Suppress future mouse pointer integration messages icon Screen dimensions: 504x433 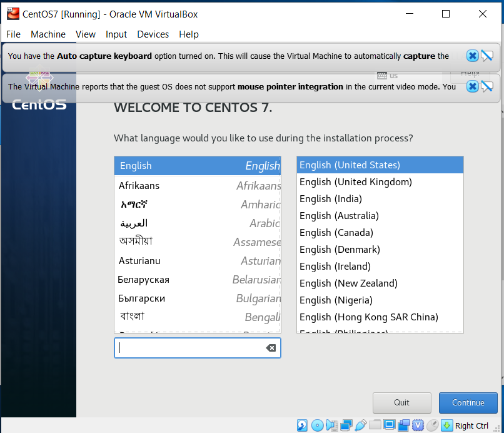click(x=487, y=86)
